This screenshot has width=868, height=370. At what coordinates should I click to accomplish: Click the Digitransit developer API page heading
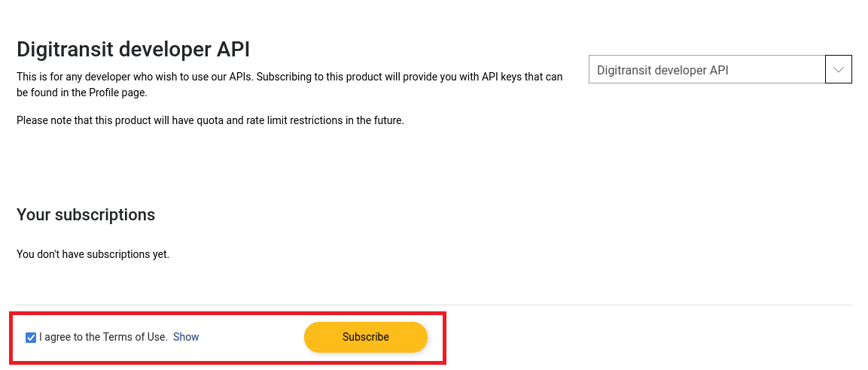click(133, 49)
